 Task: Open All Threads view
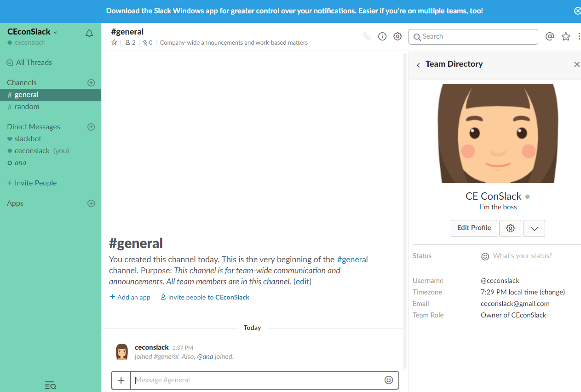pyautogui.click(x=29, y=63)
